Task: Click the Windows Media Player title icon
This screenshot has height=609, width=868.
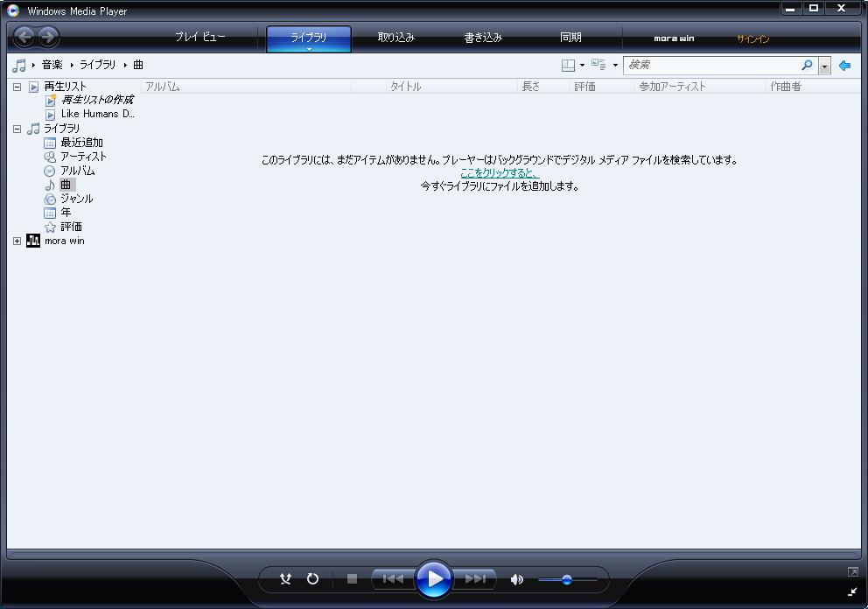Action: coord(13,10)
